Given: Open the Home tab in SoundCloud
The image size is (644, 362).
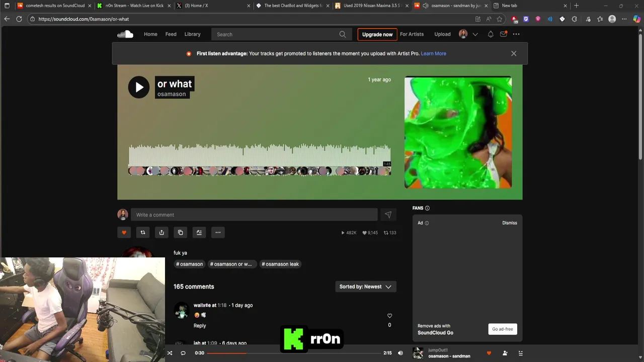Looking at the screenshot, I should [x=150, y=34].
